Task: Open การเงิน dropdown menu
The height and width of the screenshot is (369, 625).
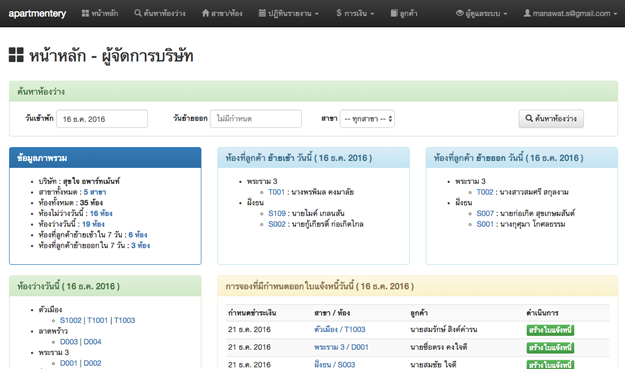Action: [x=355, y=13]
